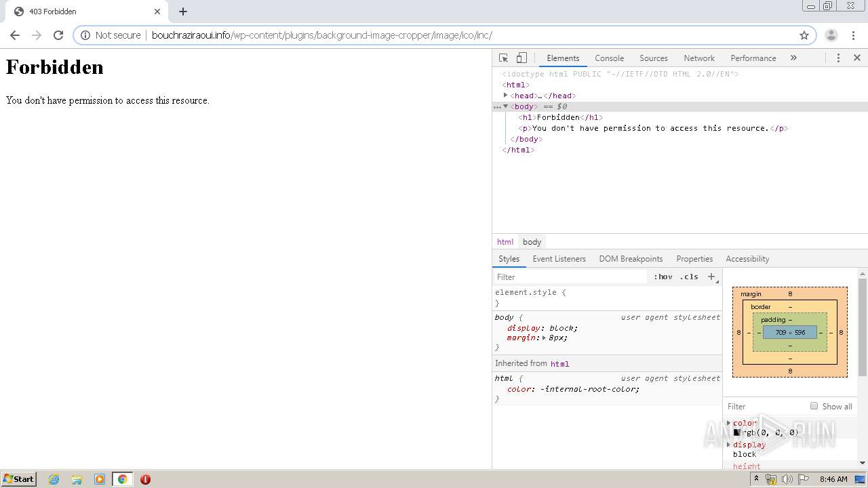The image size is (868, 488).
Task: Bookmark this page with star icon
Action: [804, 35]
